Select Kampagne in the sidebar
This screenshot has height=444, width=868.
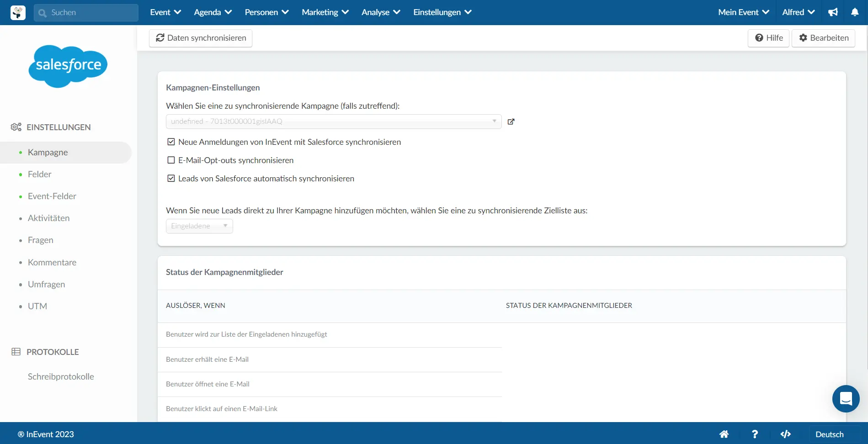66,153
